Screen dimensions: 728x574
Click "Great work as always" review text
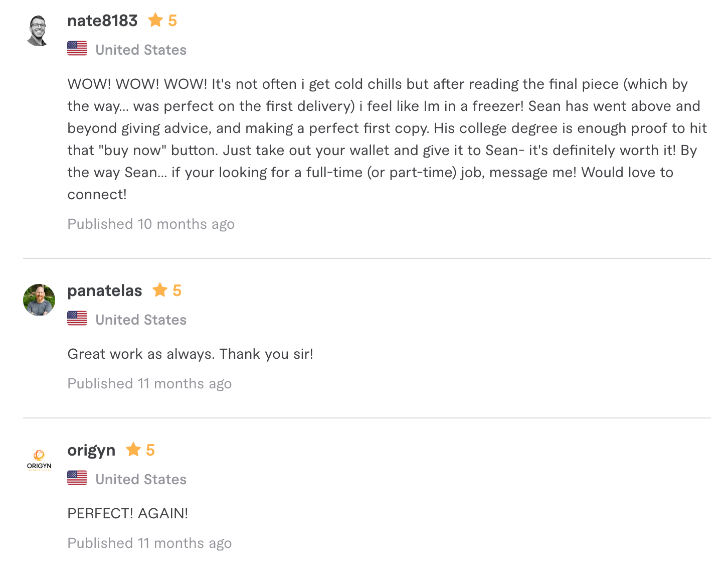pos(190,354)
